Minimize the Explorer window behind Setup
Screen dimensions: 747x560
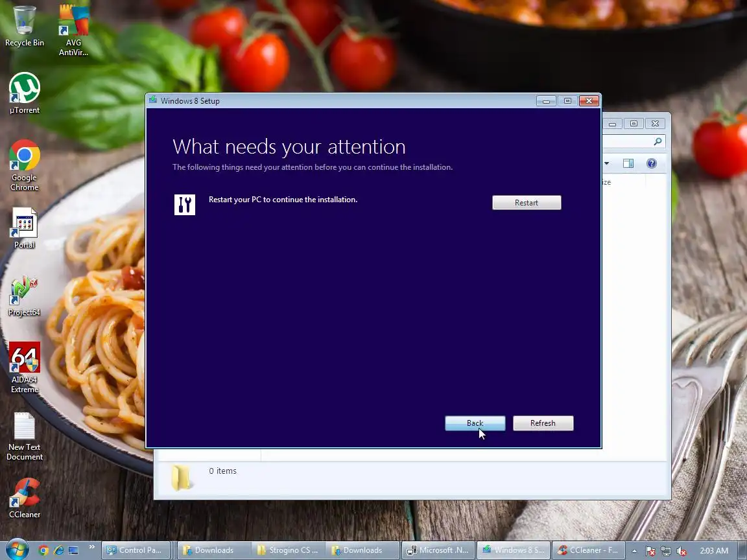(612, 124)
